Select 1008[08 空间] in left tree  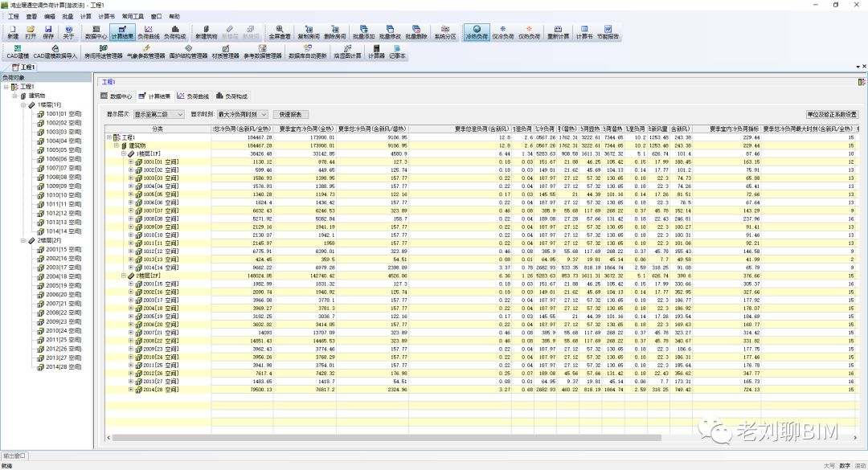[59, 177]
